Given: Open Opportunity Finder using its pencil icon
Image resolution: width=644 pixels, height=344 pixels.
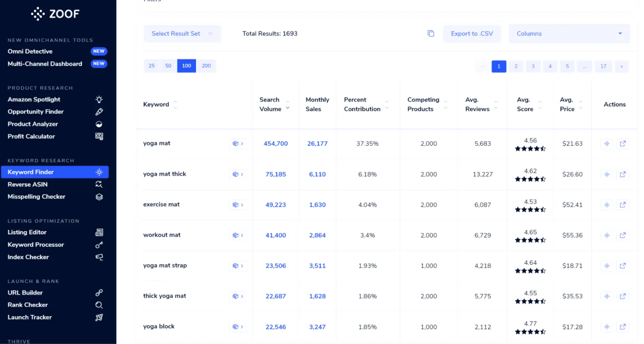Looking at the screenshot, I should tap(99, 111).
